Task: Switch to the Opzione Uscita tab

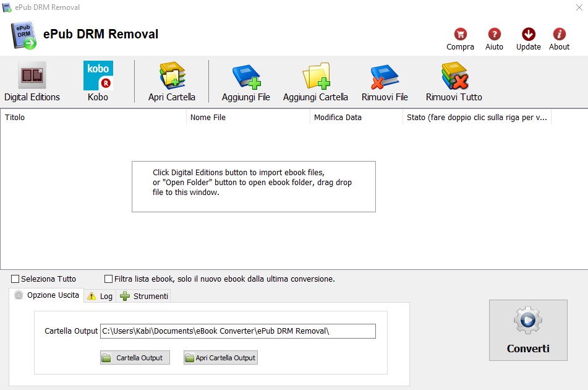Action: tap(46, 295)
